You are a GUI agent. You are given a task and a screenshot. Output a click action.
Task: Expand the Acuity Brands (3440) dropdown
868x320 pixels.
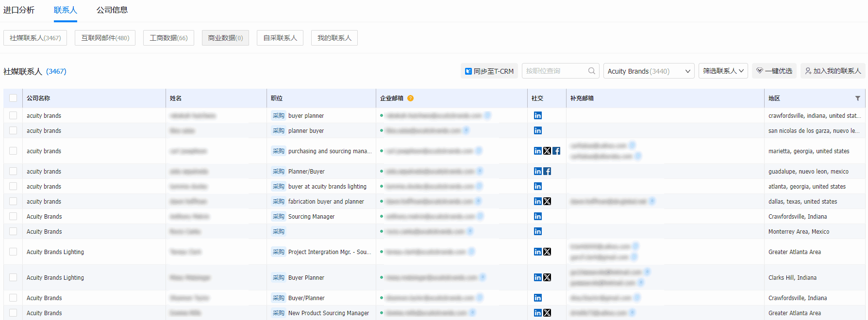pyautogui.click(x=649, y=71)
